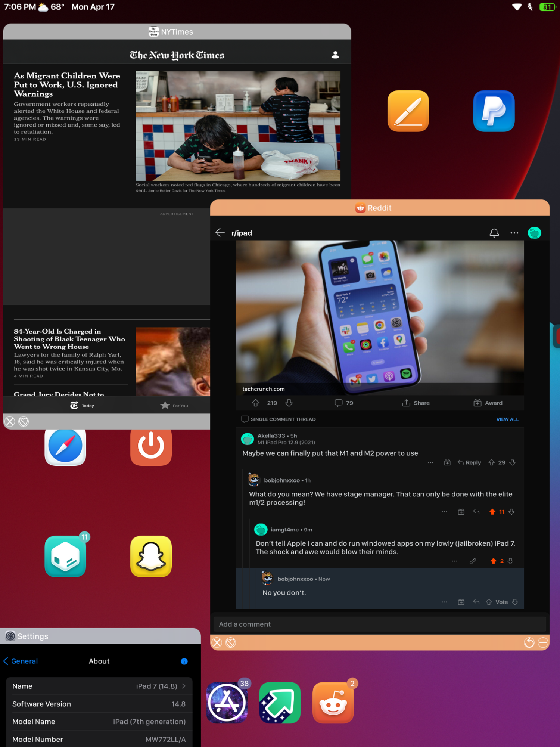The height and width of the screenshot is (747, 560).
Task: Tap the weather widget in status bar
Action: pyautogui.click(x=51, y=7)
